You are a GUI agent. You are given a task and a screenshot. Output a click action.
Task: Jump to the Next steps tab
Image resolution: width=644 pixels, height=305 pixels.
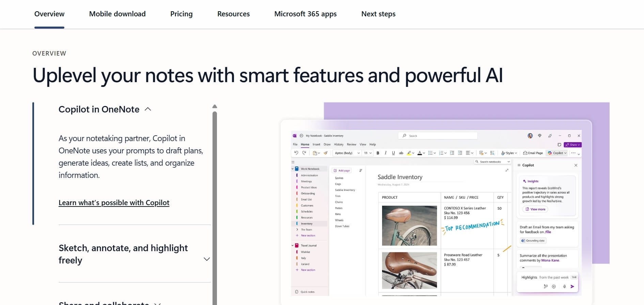378,14
